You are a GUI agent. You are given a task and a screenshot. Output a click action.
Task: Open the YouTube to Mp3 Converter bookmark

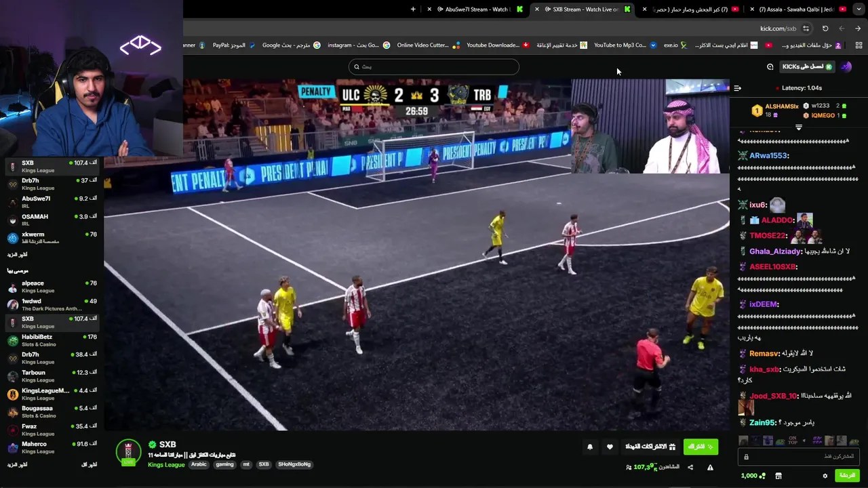pyautogui.click(x=625, y=45)
